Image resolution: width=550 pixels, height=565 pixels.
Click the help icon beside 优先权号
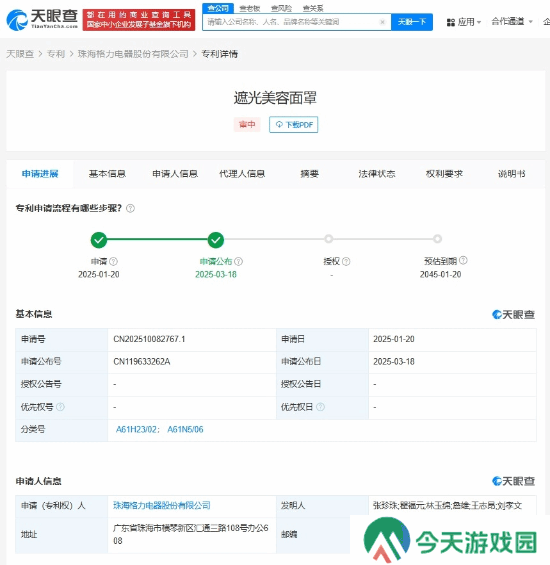(x=61, y=407)
